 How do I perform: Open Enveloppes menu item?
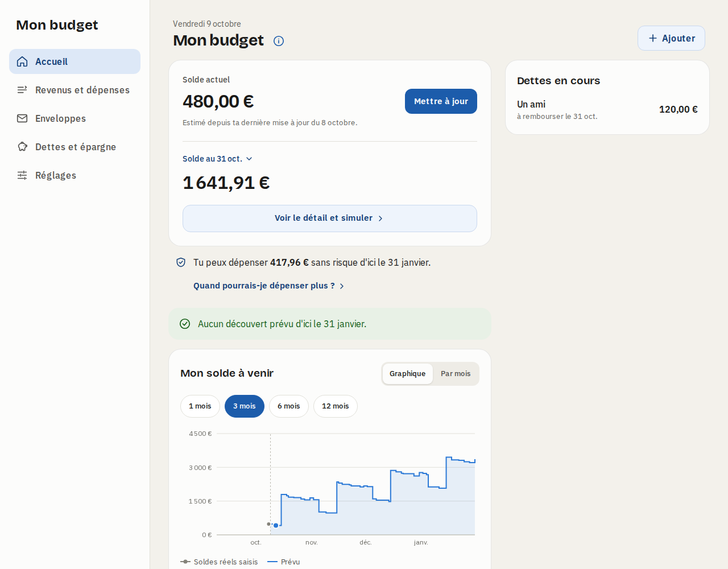[x=75, y=118]
